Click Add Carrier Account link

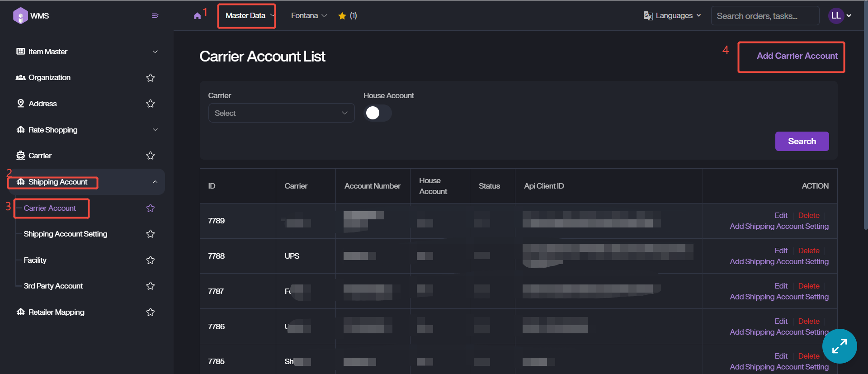[x=797, y=56]
